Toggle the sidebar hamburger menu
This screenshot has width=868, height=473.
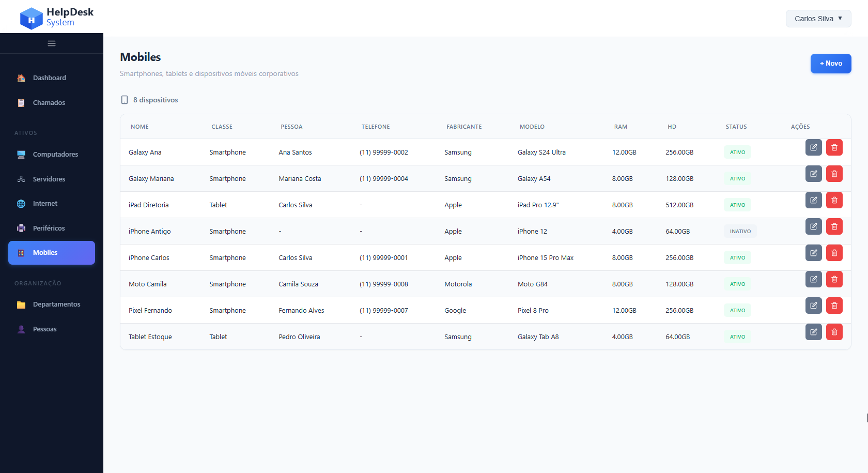pos(52,43)
